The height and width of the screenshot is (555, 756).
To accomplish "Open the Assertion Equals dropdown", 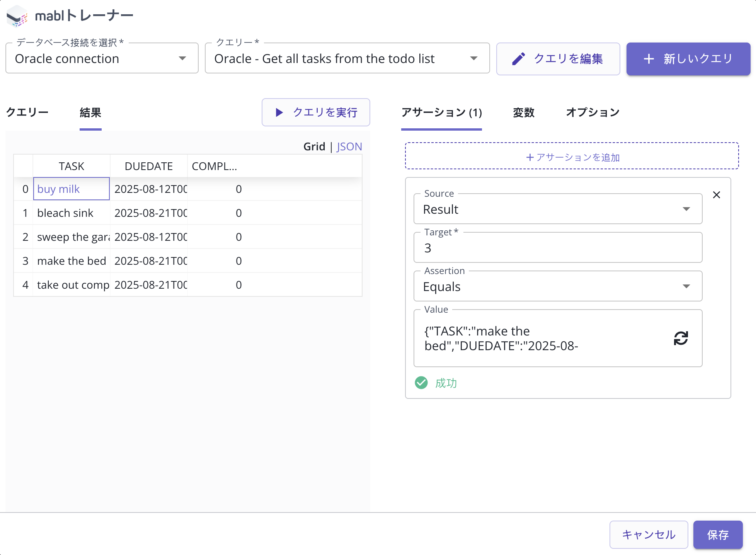I will click(x=557, y=286).
